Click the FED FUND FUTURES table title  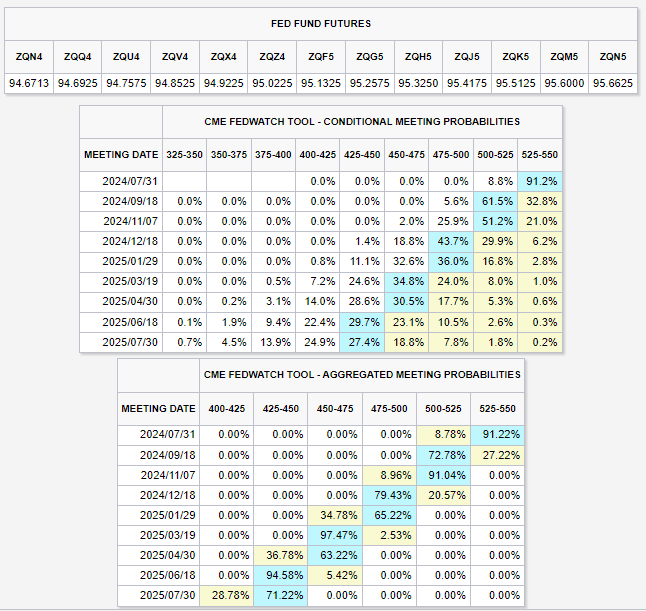click(x=320, y=22)
